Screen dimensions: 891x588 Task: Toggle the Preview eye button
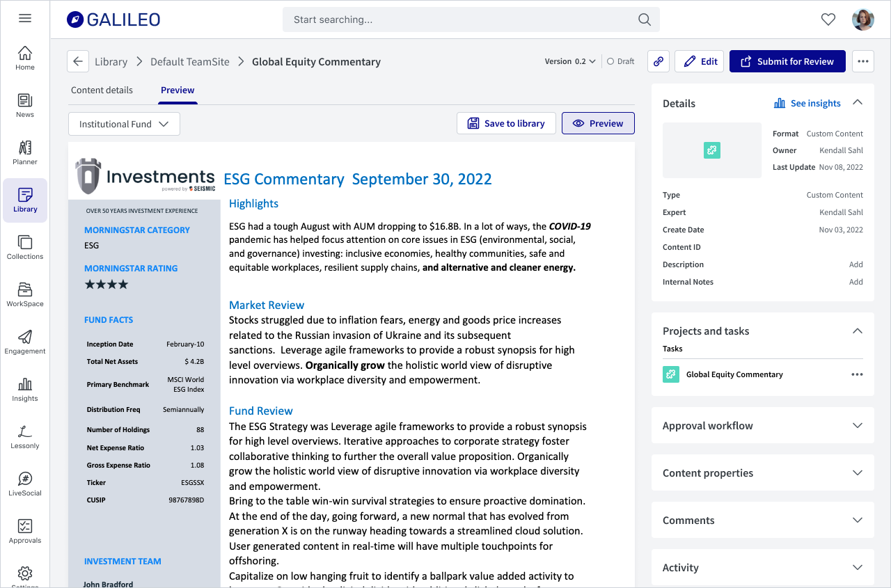coord(597,123)
